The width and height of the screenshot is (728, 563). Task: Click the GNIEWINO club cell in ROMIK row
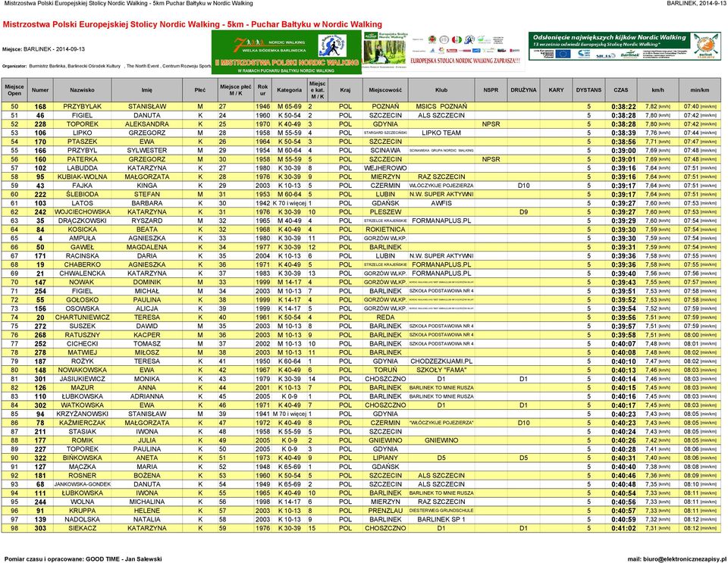tap(441, 442)
